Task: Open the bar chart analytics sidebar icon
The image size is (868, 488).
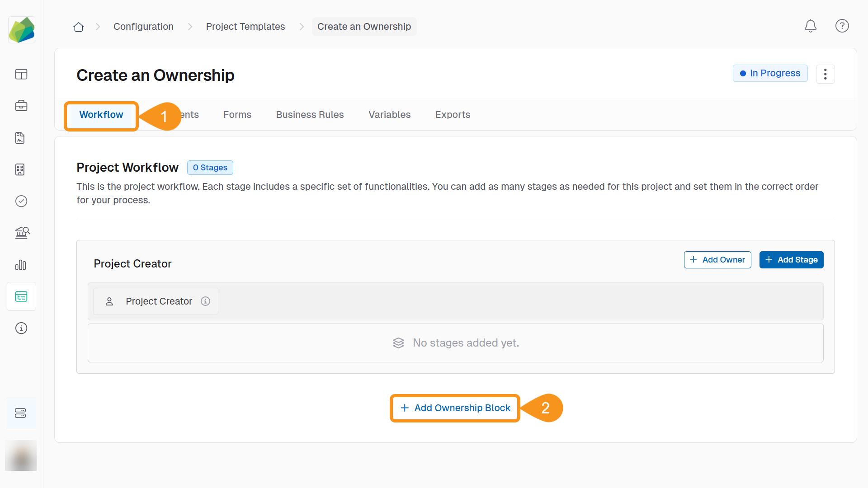Action: 21,265
